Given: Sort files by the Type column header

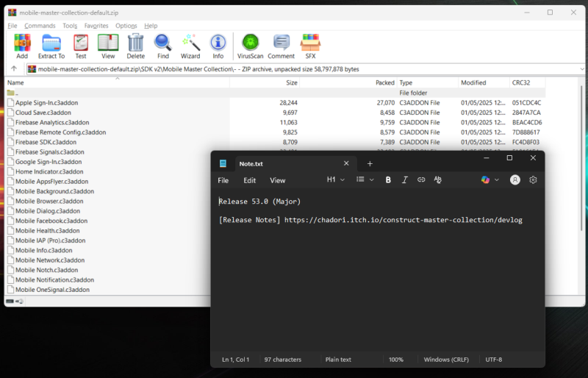Looking at the screenshot, I should 428,82.
